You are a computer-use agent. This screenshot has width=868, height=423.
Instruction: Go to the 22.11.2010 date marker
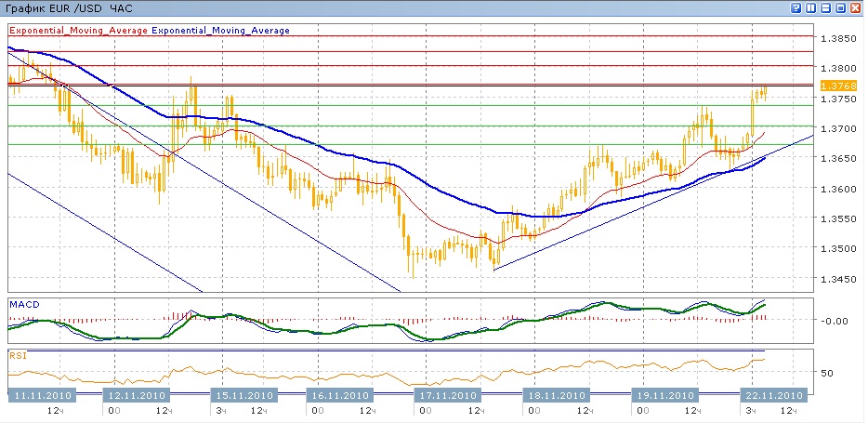coord(769,394)
